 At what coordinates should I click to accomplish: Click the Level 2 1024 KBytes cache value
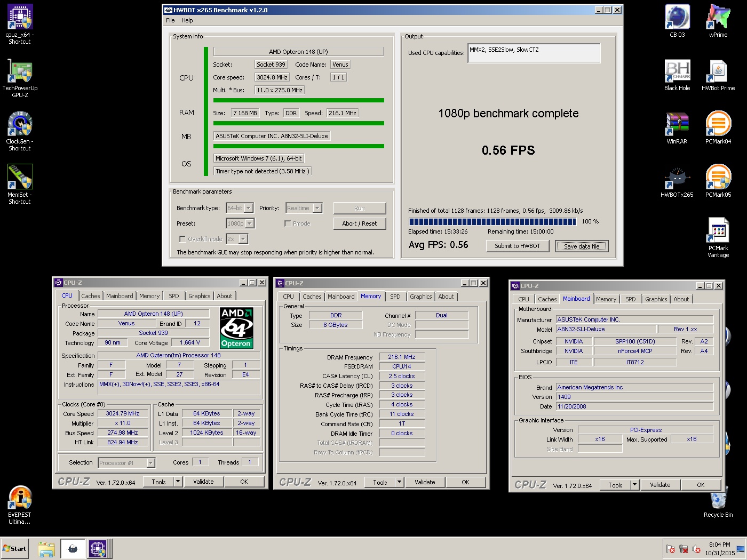click(207, 433)
